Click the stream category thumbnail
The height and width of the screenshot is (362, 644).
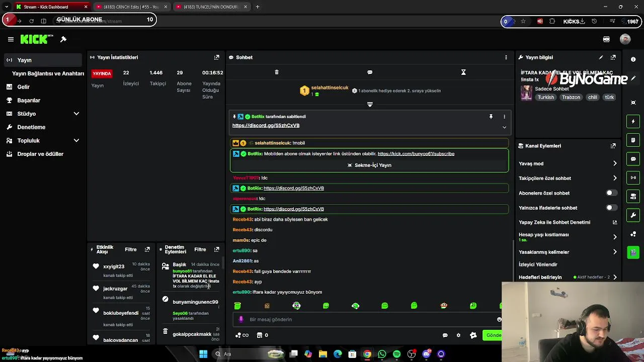526,93
